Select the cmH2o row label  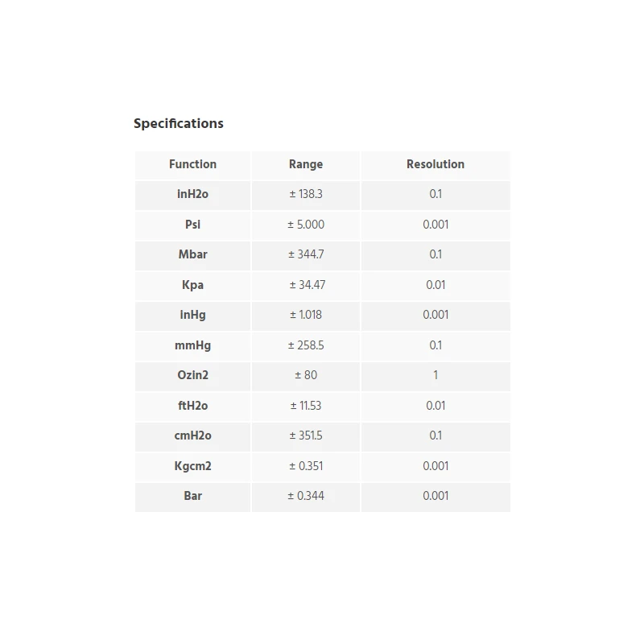tap(192, 436)
